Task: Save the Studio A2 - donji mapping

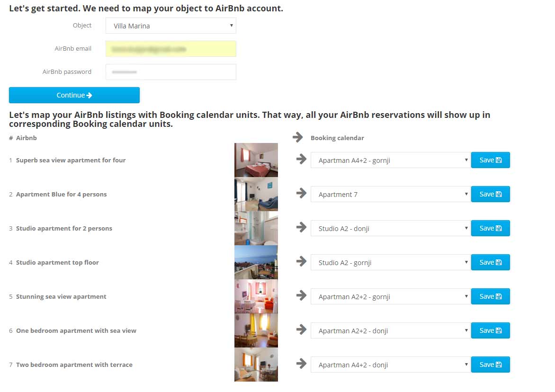Action: point(490,228)
